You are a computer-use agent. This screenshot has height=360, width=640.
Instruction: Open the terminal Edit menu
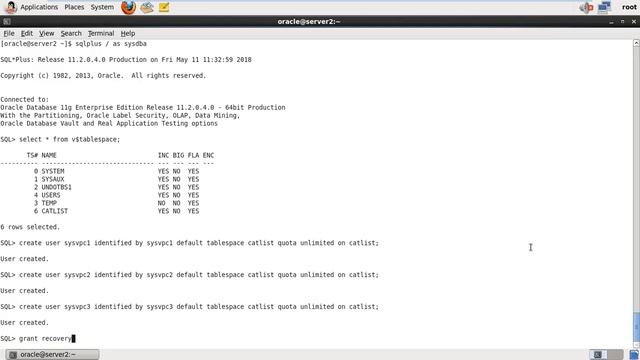[27, 33]
